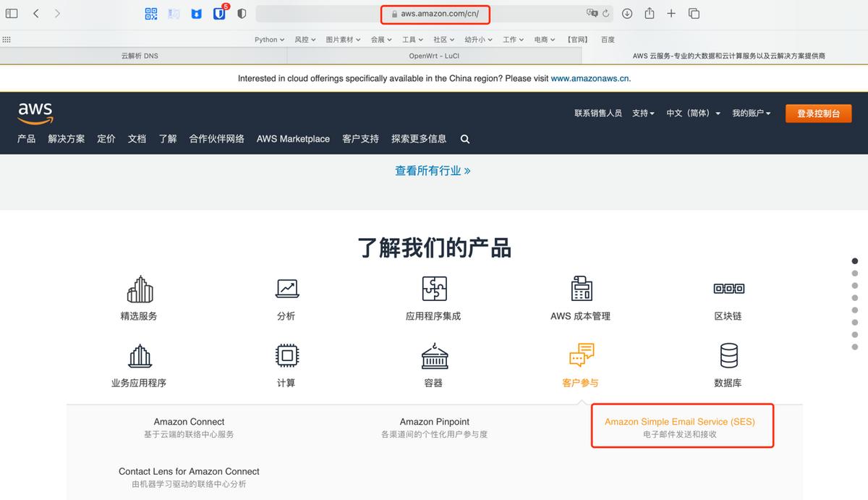Click the search magnifier in the AWS nav

tap(465, 139)
